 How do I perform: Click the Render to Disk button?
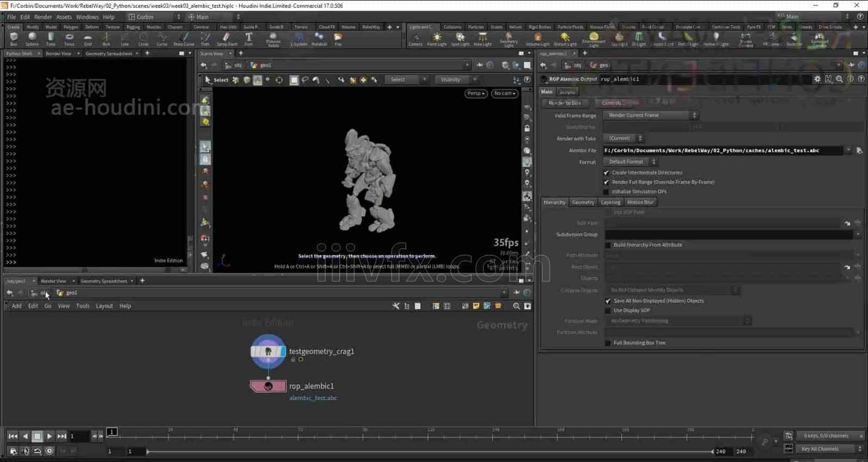click(565, 103)
